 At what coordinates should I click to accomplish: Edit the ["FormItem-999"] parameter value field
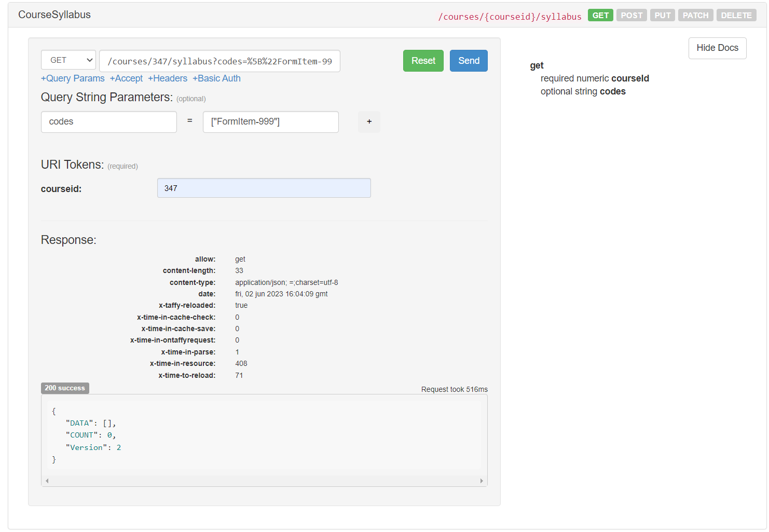[270, 122]
